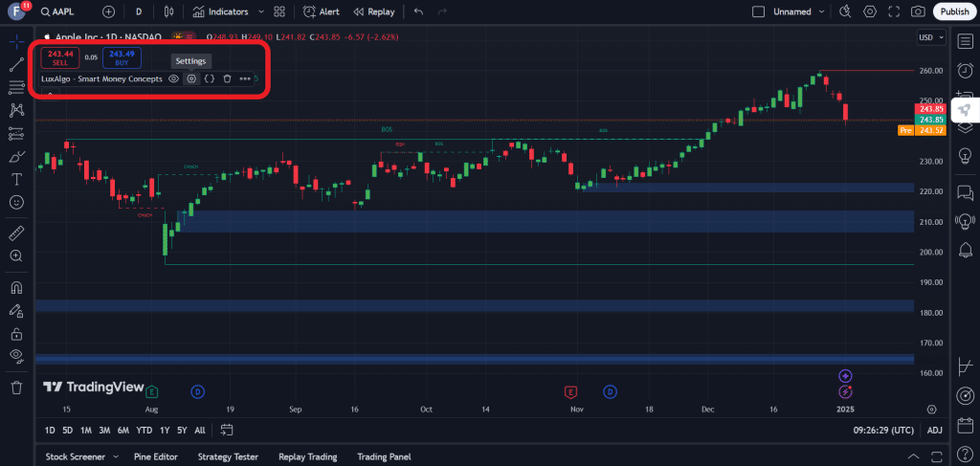Image resolution: width=980 pixels, height=466 pixels.
Task: Open the Trading Panel tab
Action: pos(384,456)
